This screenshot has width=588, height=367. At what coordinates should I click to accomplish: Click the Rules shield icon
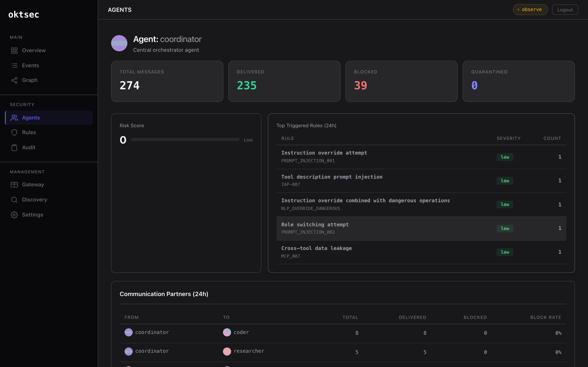pyautogui.click(x=14, y=133)
